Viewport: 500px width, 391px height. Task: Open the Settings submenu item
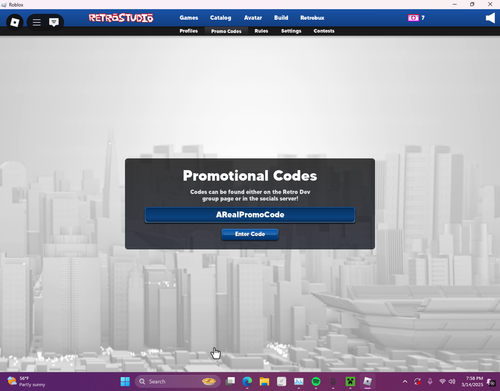pyautogui.click(x=291, y=31)
